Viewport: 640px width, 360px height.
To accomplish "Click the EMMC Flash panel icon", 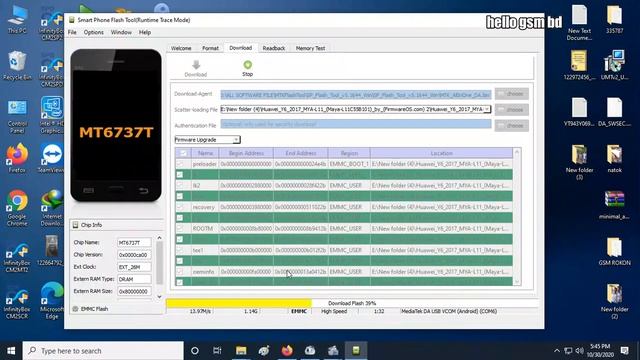I will coord(75,309).
